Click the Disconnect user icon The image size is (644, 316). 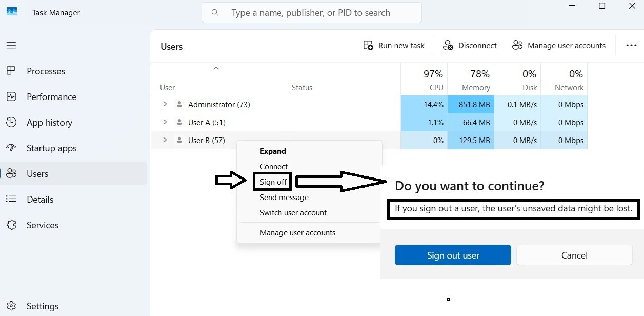coord(448,46)
